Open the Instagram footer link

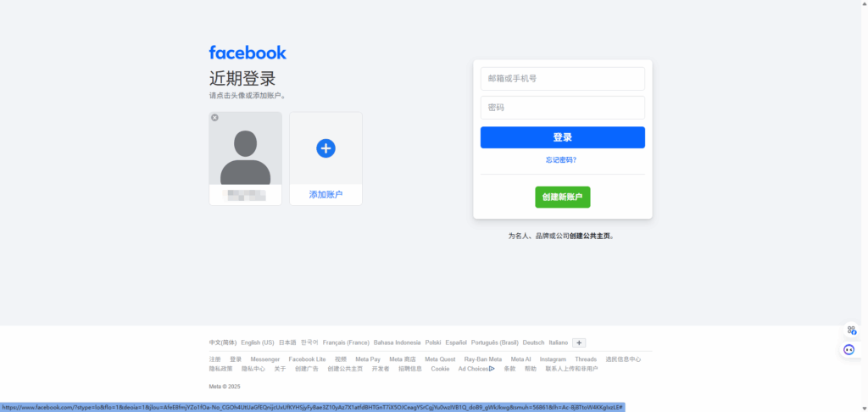553,359
